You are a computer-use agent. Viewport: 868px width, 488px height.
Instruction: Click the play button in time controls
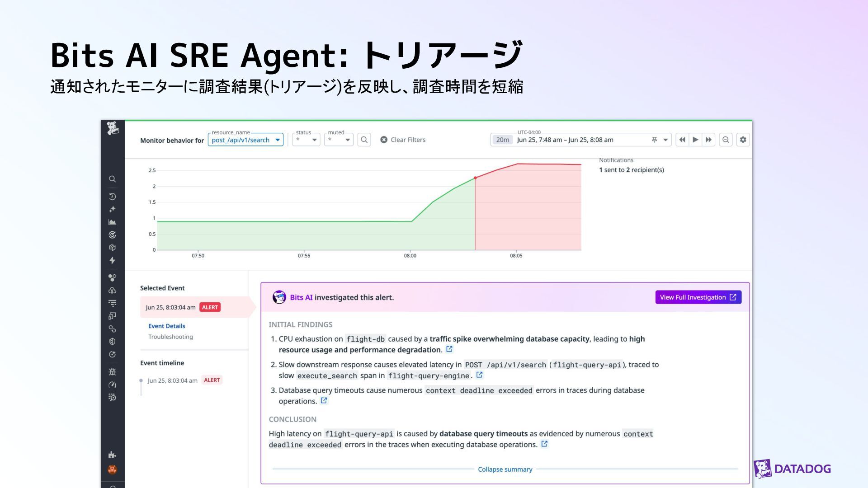click(695, 140)
